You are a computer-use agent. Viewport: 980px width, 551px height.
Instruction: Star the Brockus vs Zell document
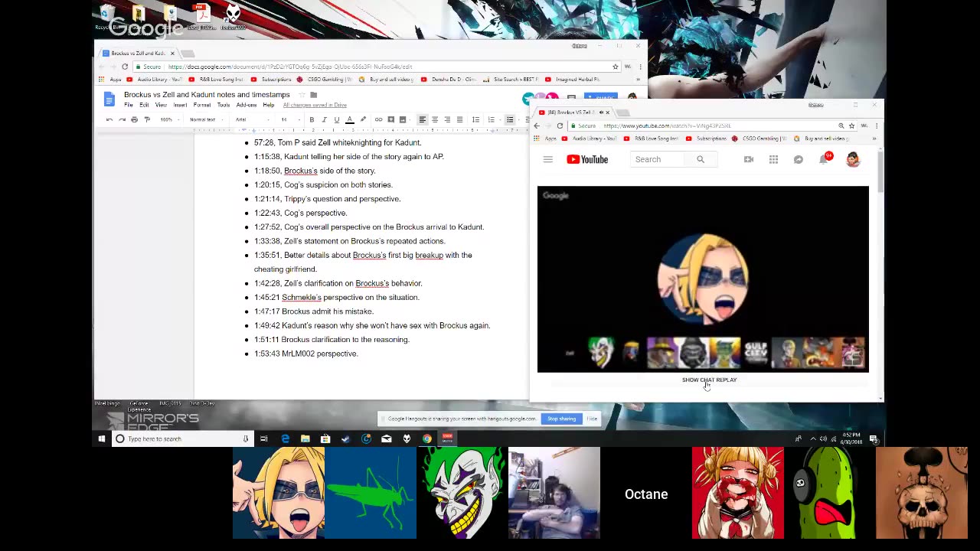301,95
